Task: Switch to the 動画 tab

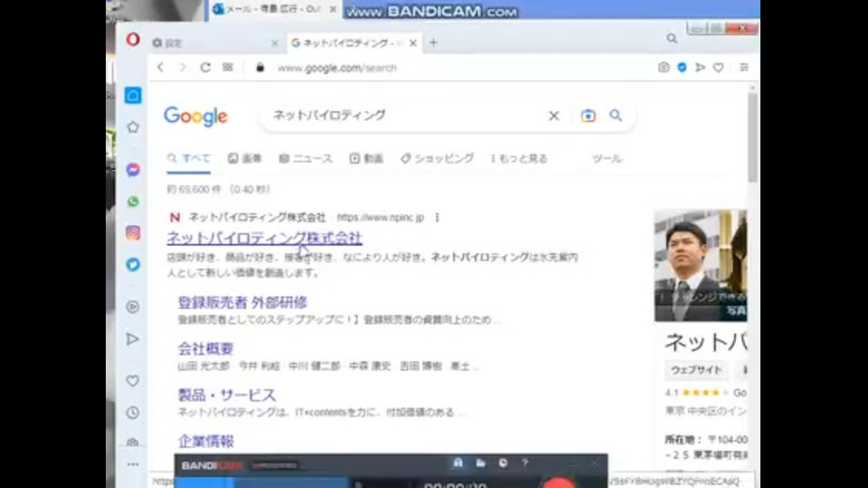Action: tap(366, 159)
